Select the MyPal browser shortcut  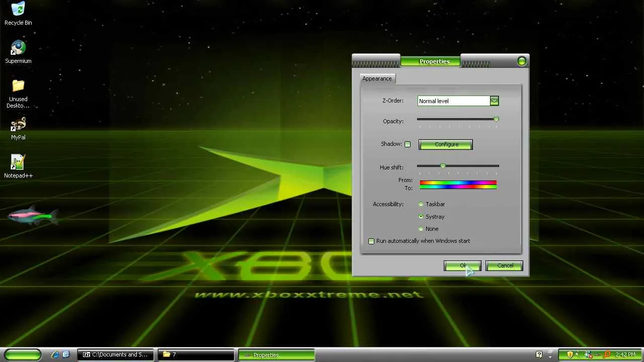point(18,129)
